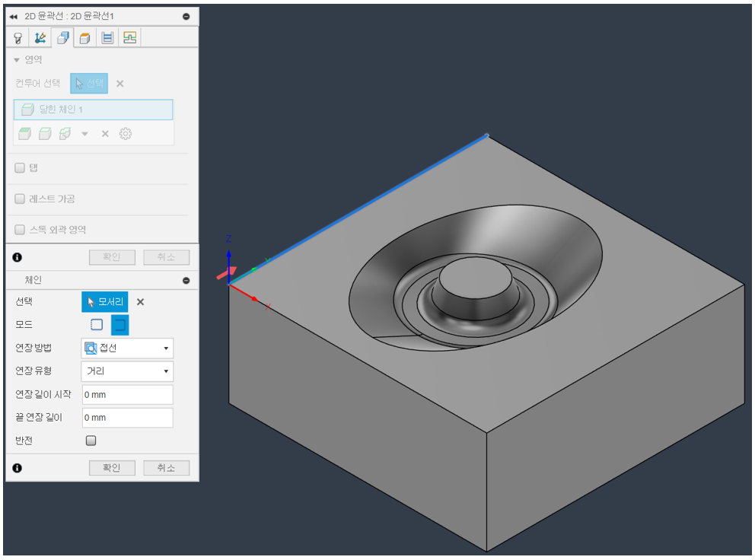This screenshot has width=755, height=560.
Task: Open the Tool orientation and coordinate tab
Action: [x=40, y=37]
